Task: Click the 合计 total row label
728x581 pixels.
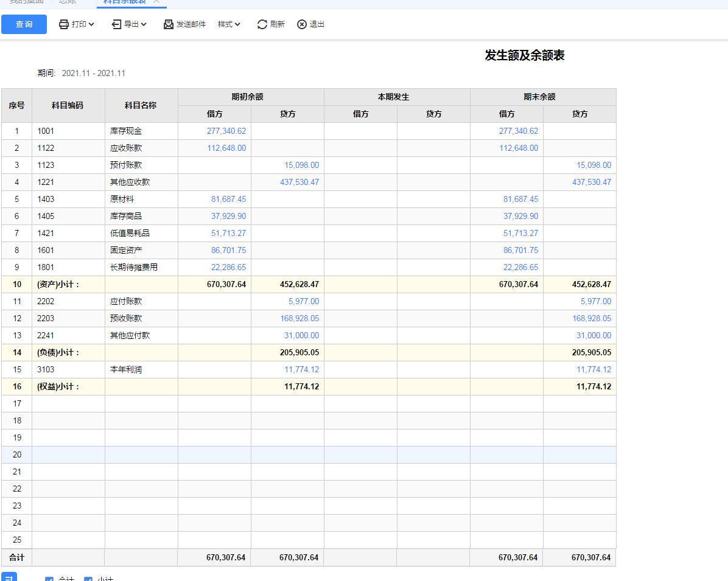Action: click(16, 557)
